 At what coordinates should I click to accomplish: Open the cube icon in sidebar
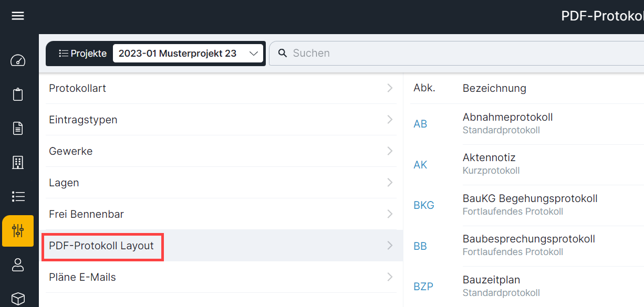(18, 299)
